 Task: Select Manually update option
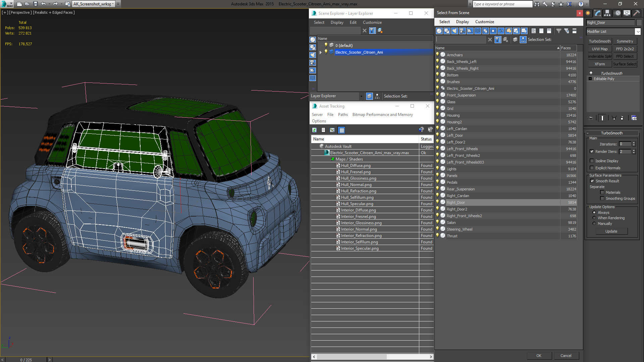tap(594, 224)
